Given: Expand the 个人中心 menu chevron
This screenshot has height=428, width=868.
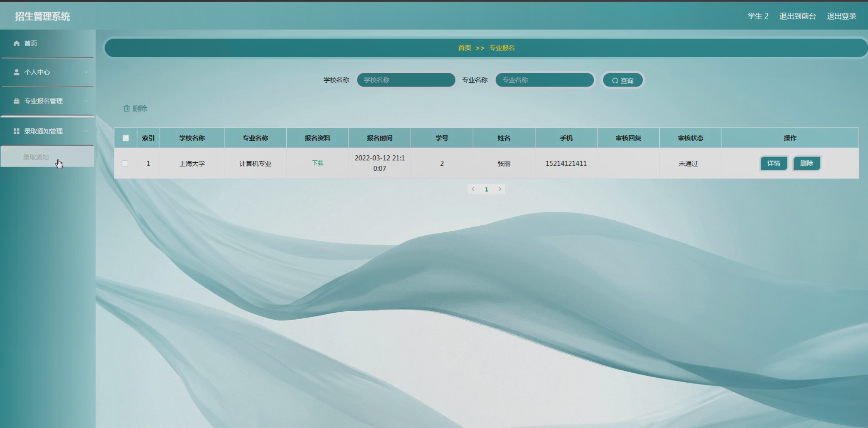Looking at the screenshot, I should [x=86, y=72].
